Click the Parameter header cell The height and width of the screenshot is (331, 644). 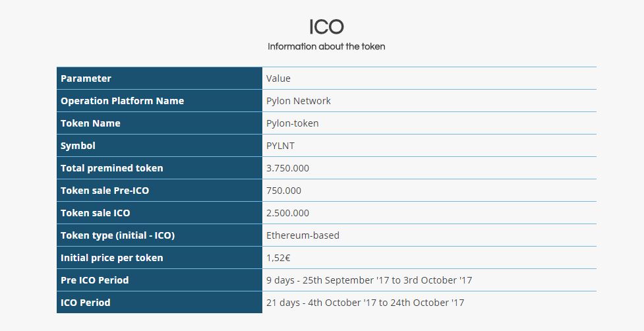(160, 78)
